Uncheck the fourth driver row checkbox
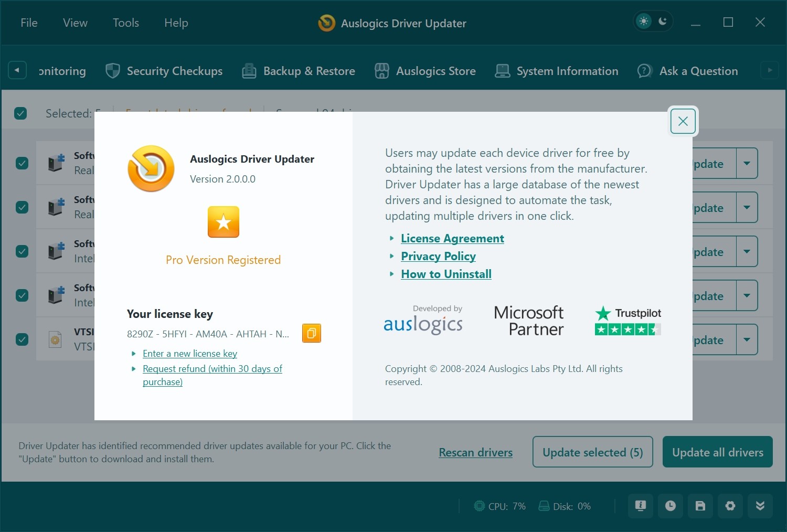 [22, 295]
